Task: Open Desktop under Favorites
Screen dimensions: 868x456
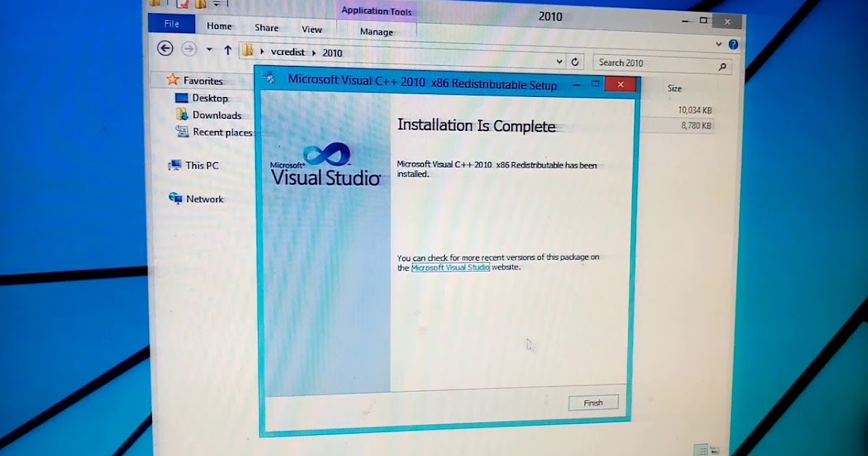Action: point(210,98)
